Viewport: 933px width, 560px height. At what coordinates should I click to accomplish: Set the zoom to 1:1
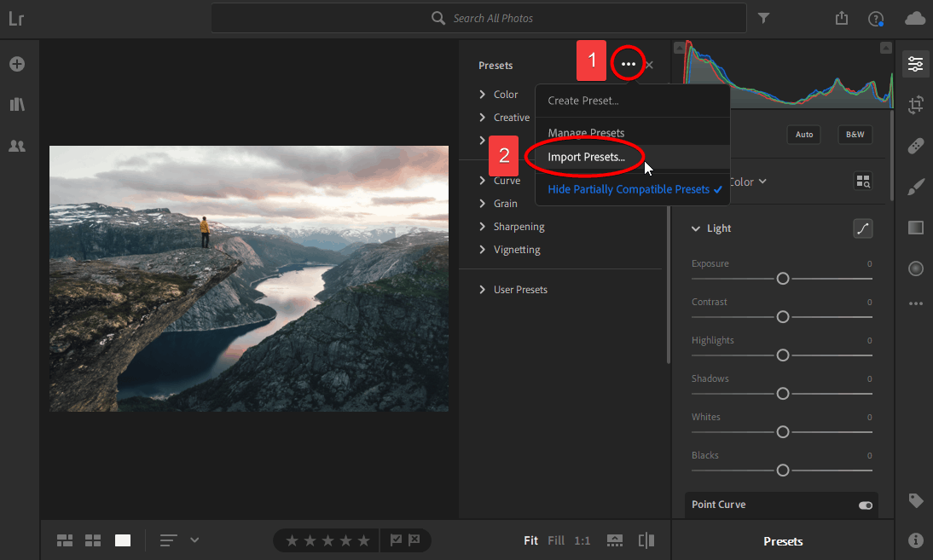(x=582, y=540)
